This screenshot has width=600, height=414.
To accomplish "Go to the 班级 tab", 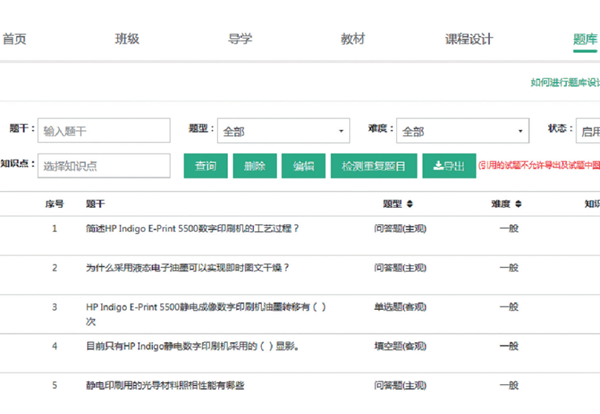I will [127, 39].
